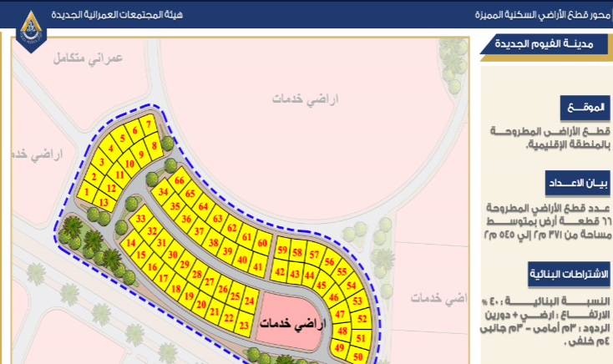Choose land plot number 50
The image size is (613, 364).
pyautogui.click(x=357, y=356)
